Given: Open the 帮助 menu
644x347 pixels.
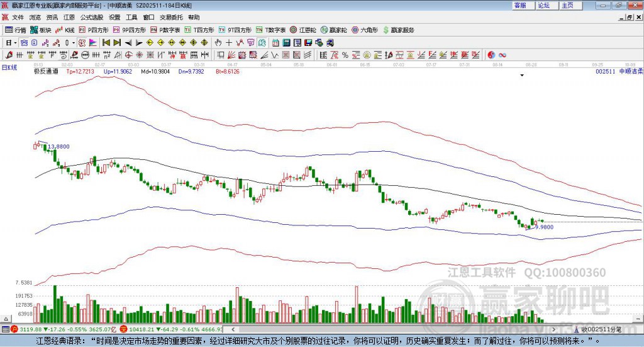Looking at the screenshot, I should pyautogui.click(x=194, y=17).
